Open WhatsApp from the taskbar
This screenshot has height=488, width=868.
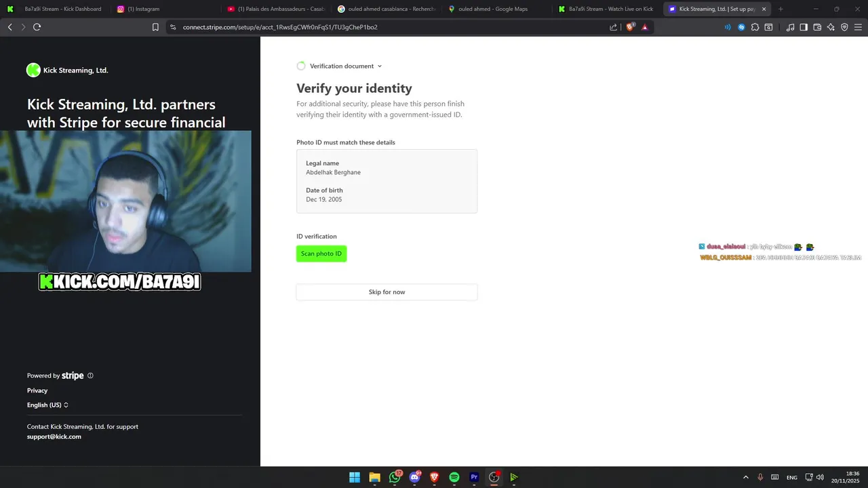(x=395, y=477)
